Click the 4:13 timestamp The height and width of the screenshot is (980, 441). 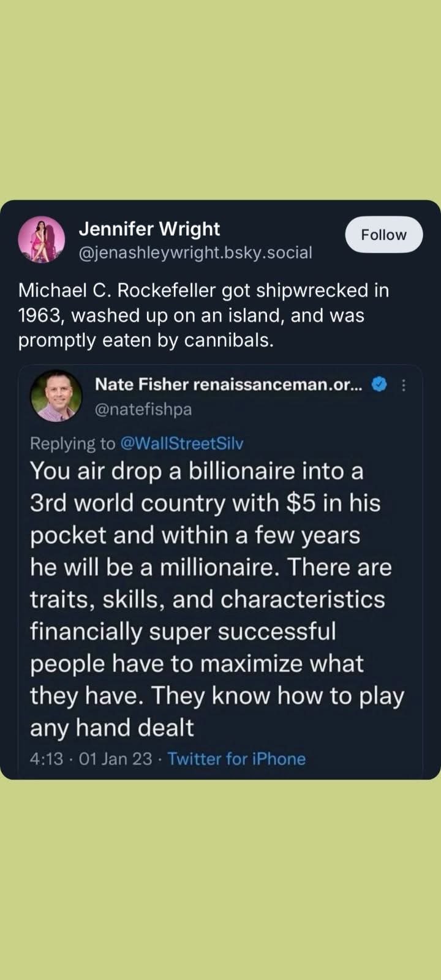(x=46, y=759)
